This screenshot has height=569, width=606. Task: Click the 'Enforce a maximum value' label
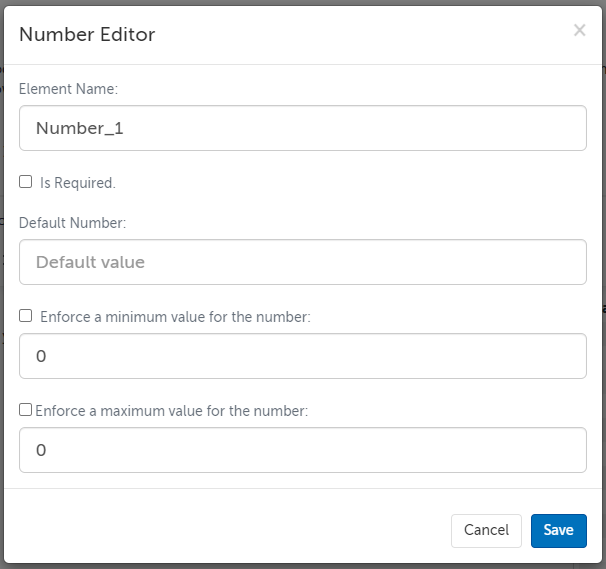pyautogui.click(x=171, y=410)
